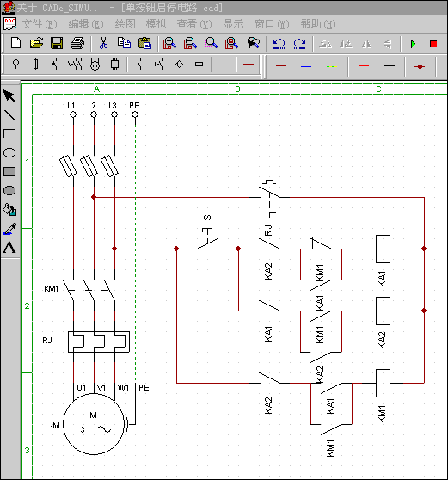The image size is (448, 480).
Task: Open the motor symbols category
Action: (x=95, y=65)
